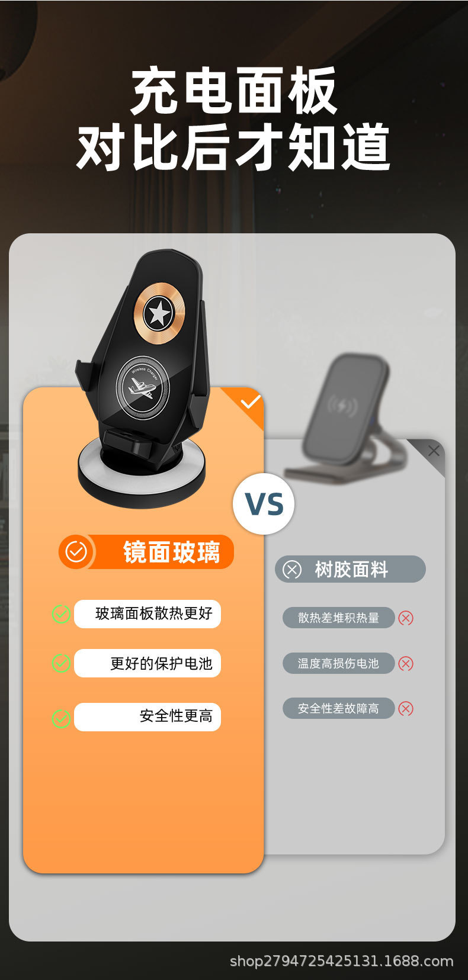Click the X circle beside 树胶面料
The width and height of the screenshot is (468, 980).
291,570
